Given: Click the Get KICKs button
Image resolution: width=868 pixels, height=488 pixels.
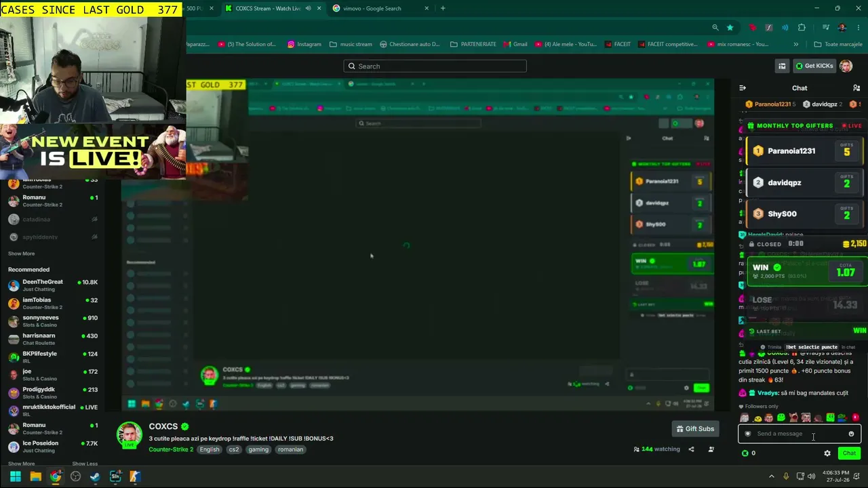Looking at the screenshot, I should tap(814, 66).
